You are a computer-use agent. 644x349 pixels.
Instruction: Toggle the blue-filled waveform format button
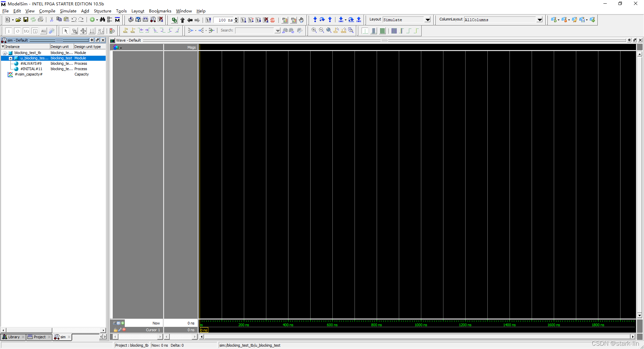coord(394,31)
